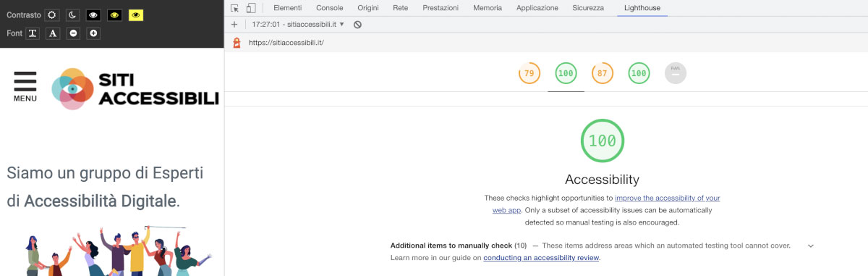Select yellow eye on black contrast
Screen dimensions: 868x276
(114, 14)
